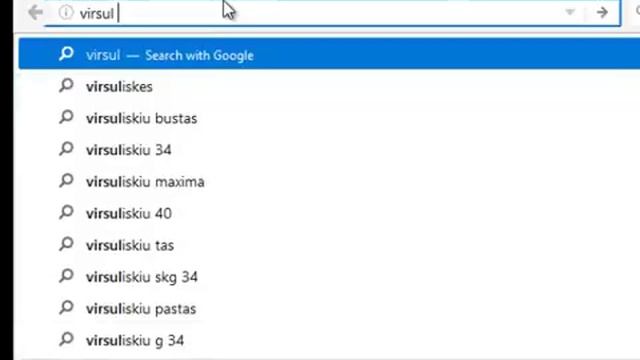Viewport: 640px width, 360px height.
Task: Click magnifier icon in highlighted Google search row
Action: point(66,53)
